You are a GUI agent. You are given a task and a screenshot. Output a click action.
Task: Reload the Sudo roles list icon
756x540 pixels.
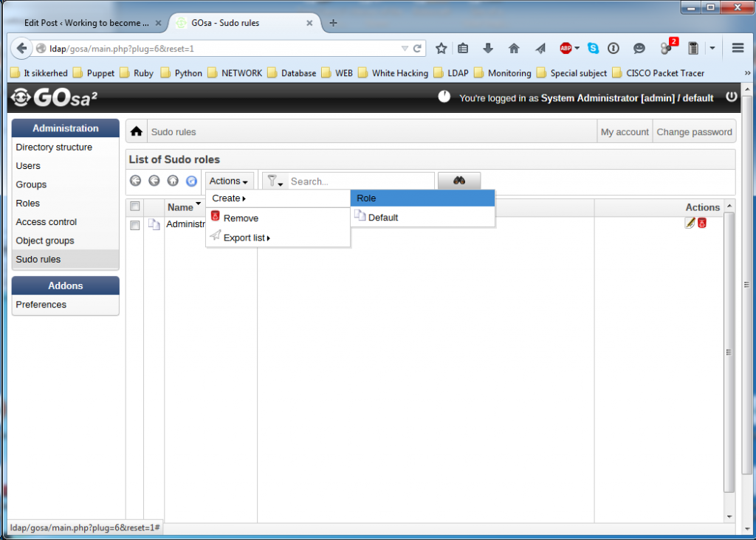click(191, 181)
